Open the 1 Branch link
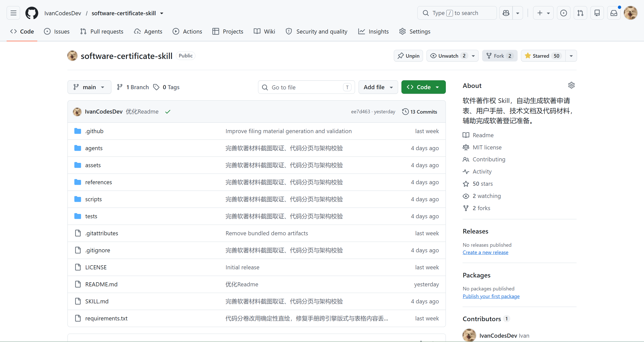 pos(133,87)
